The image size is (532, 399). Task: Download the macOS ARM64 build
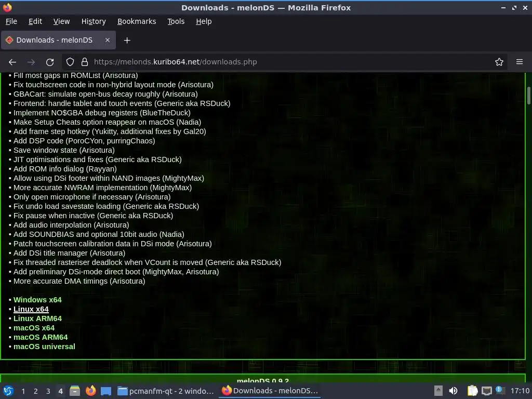(41, 337)
